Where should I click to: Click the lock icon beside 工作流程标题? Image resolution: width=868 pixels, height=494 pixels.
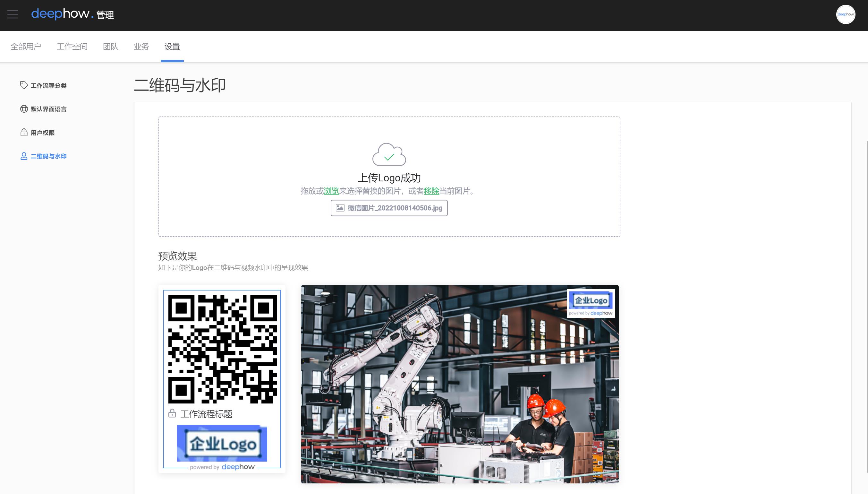pos(172,413)
